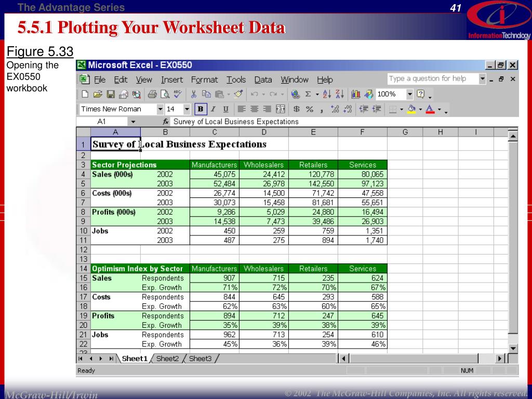Expand the AutoSum functions dropdown arrow
Viewport: 532px width, 399px height.
(317, 95)
